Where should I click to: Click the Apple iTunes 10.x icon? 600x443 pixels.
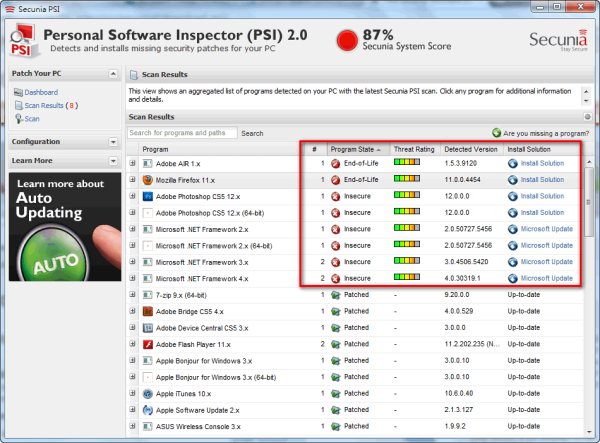click(147, 394)
